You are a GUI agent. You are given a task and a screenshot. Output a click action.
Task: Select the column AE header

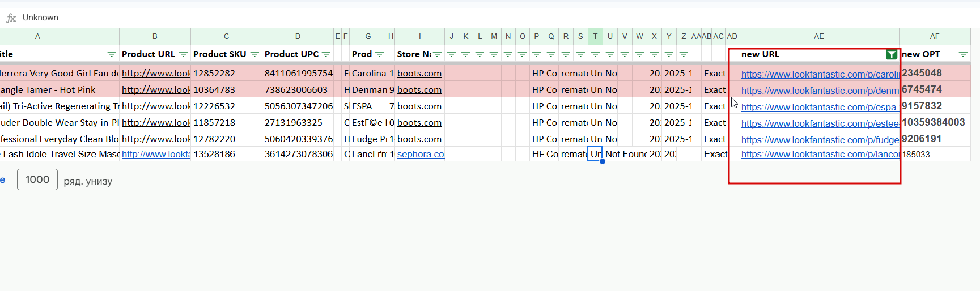pyautogui.click(x=818, y=36)
